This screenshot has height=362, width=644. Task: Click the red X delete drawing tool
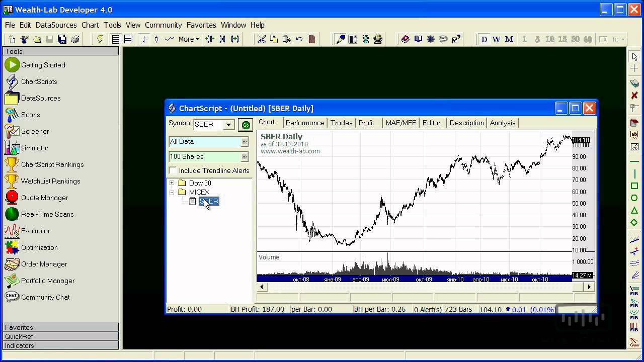coord(634,96)
